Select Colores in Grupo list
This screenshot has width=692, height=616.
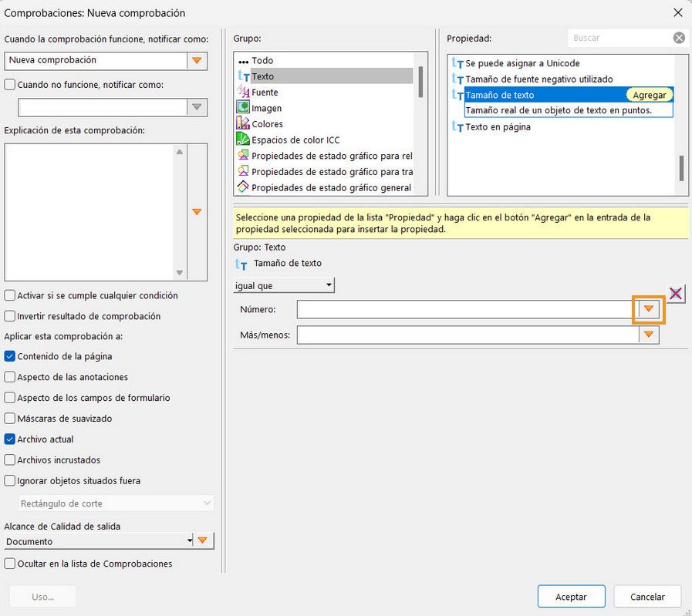pos(267,124)
